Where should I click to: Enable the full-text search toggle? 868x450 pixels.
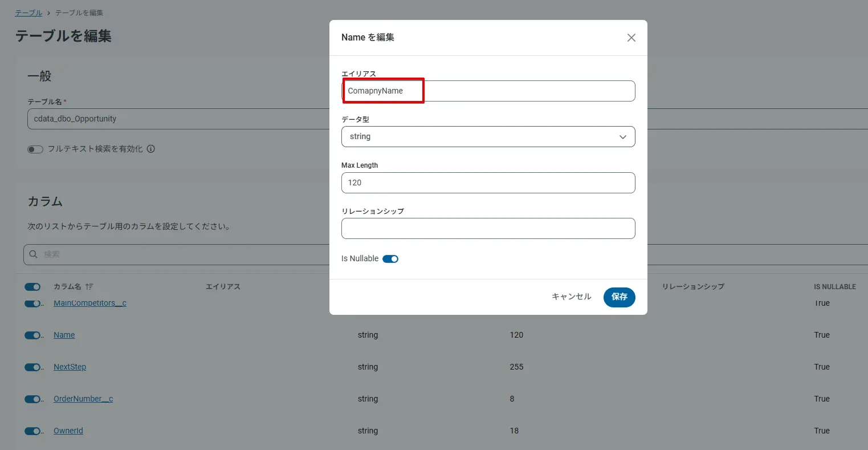coord(35,149)
